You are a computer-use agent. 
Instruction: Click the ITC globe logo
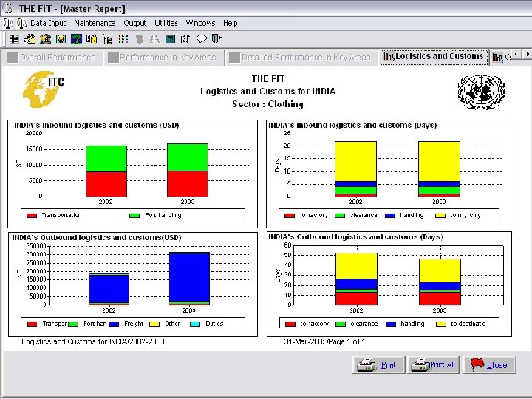coord(43,89)
